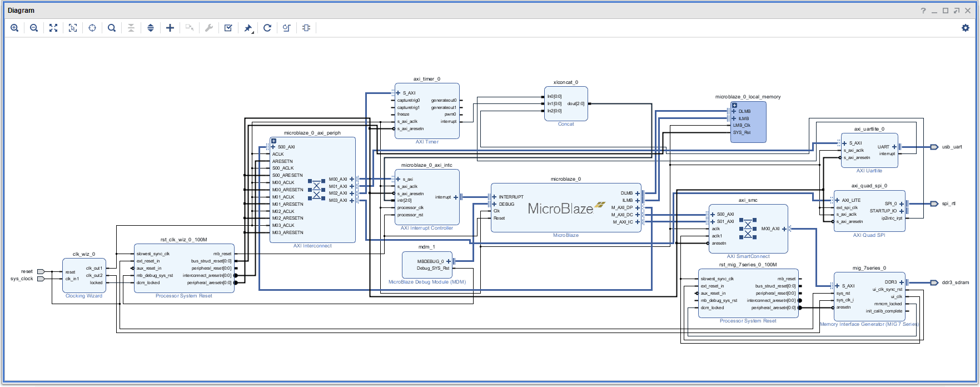Run Validate Design from the toolbar
This screenshot has width=980, height=387.
228,28
